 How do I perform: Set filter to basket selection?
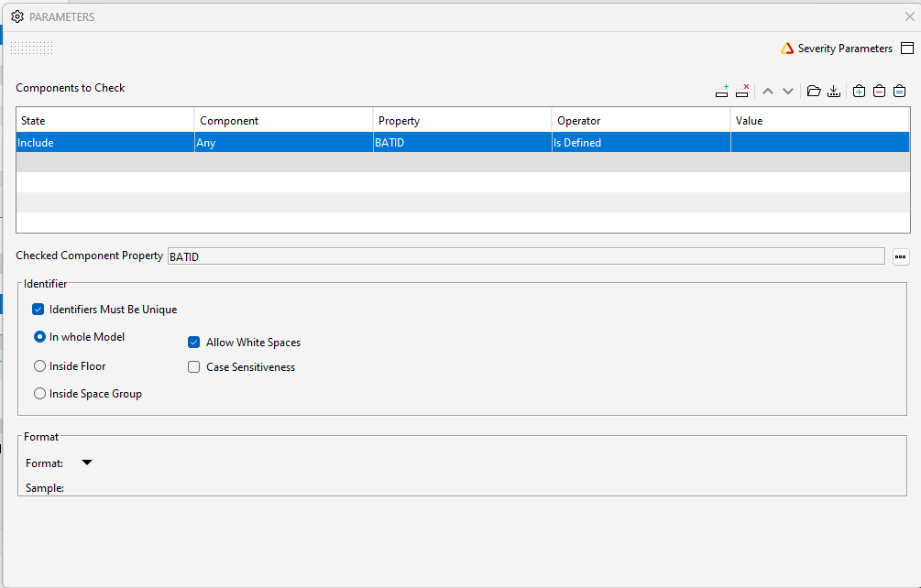(899, 91)
